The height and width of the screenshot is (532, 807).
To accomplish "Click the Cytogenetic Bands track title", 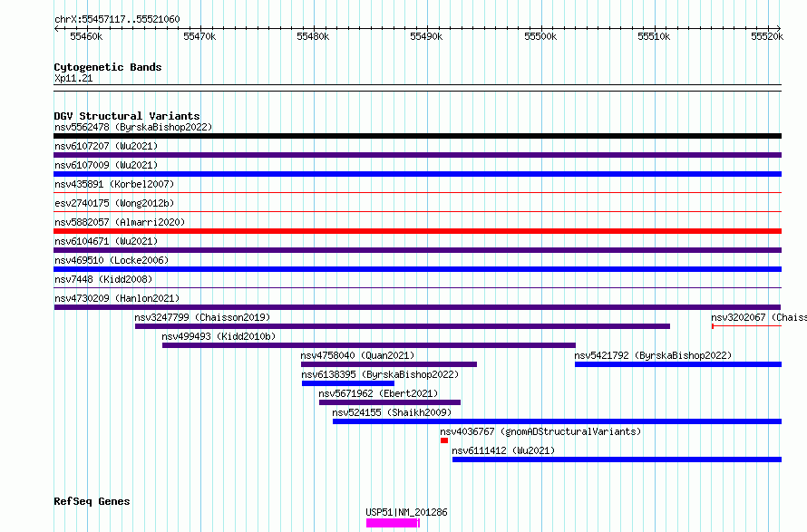I will pyautogui.click(x=108, y=67).
